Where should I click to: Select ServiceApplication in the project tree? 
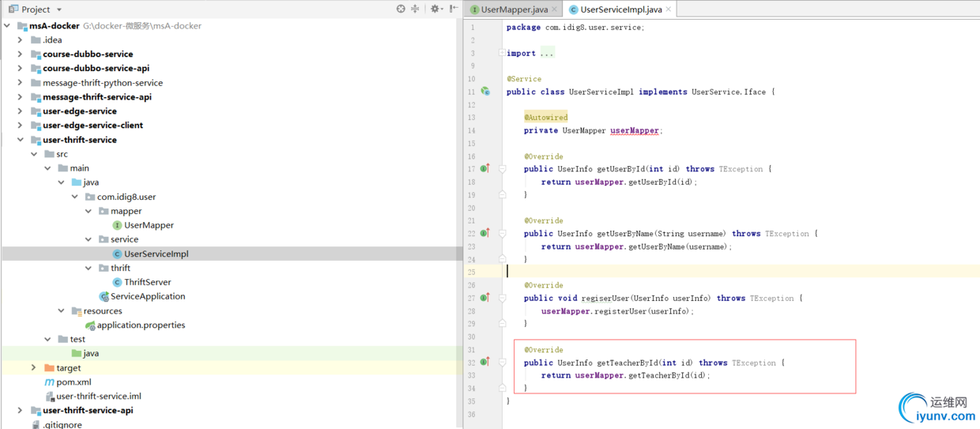148,296
